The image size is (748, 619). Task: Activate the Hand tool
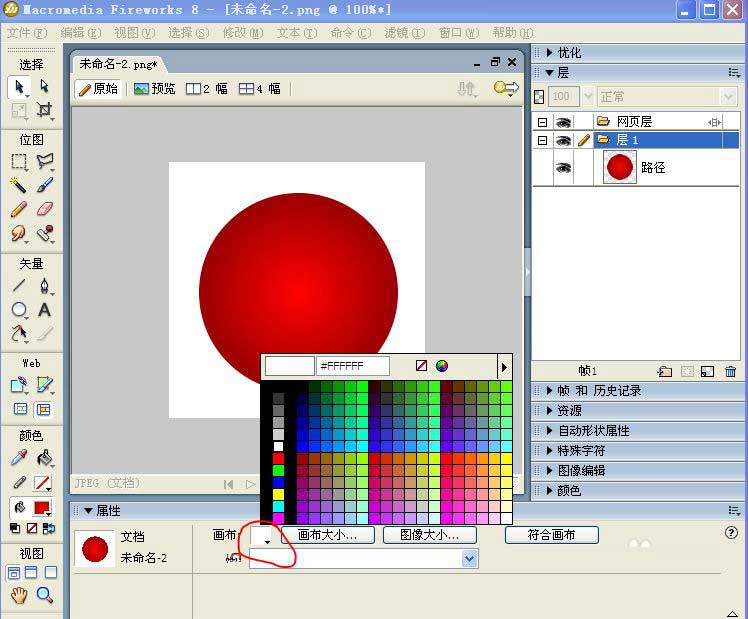click(19, 596)
